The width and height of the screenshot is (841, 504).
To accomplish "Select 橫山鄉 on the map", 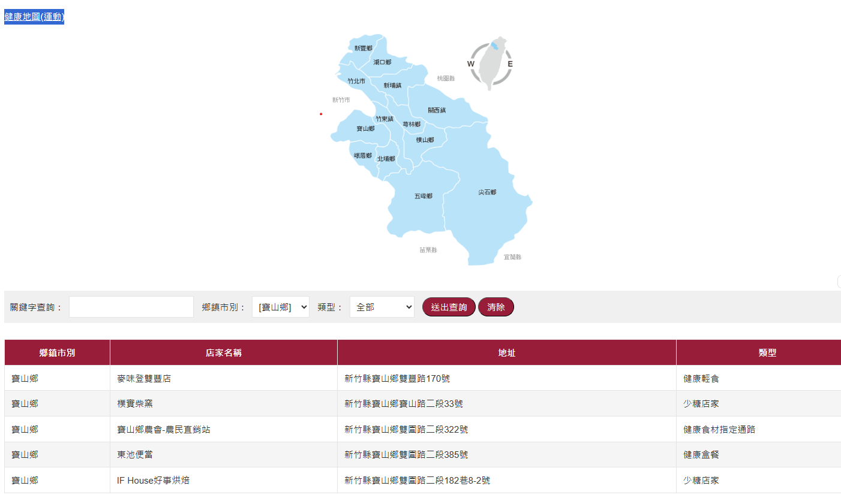I will point(425,140).
